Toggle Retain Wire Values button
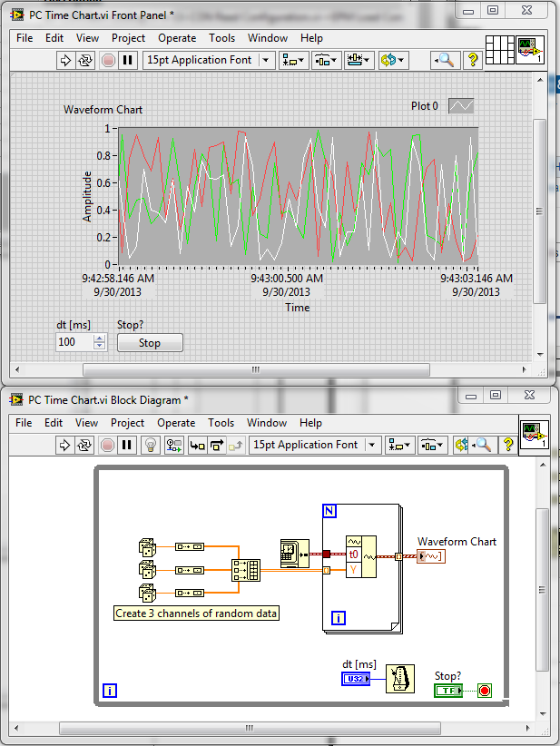The height and width of the screenshot is (746, 560). (x=173, y=446)
